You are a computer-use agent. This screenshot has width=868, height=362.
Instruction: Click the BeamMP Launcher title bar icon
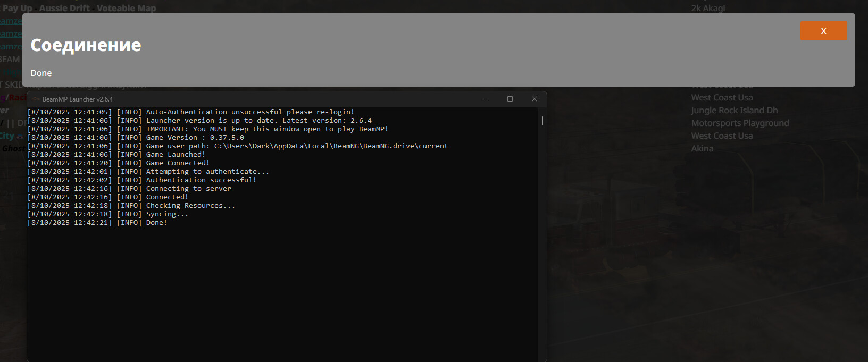36,99
